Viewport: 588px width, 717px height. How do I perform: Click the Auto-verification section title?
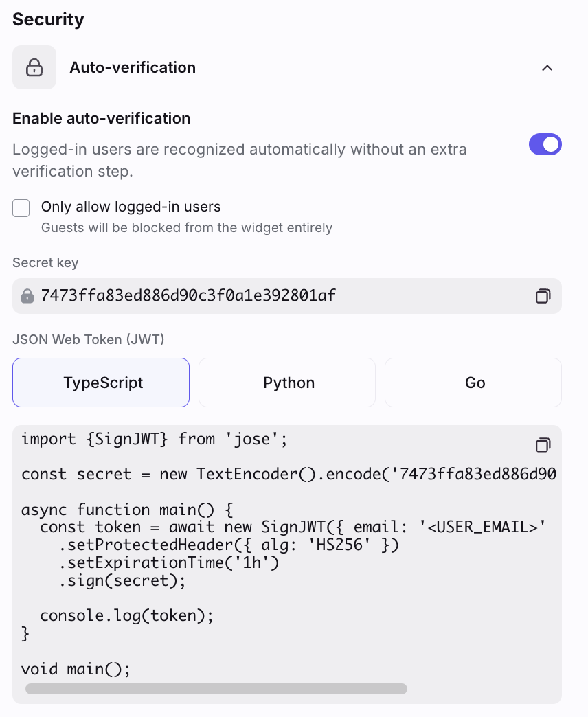pyautogui.click(x=133, y=67)
